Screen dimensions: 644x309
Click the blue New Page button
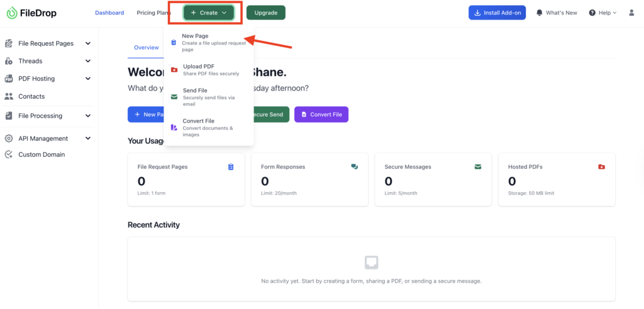point(146,114)
